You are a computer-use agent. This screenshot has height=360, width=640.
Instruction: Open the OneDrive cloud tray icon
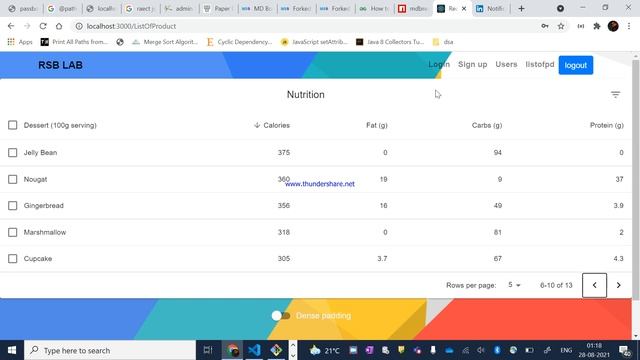[449, 350]
